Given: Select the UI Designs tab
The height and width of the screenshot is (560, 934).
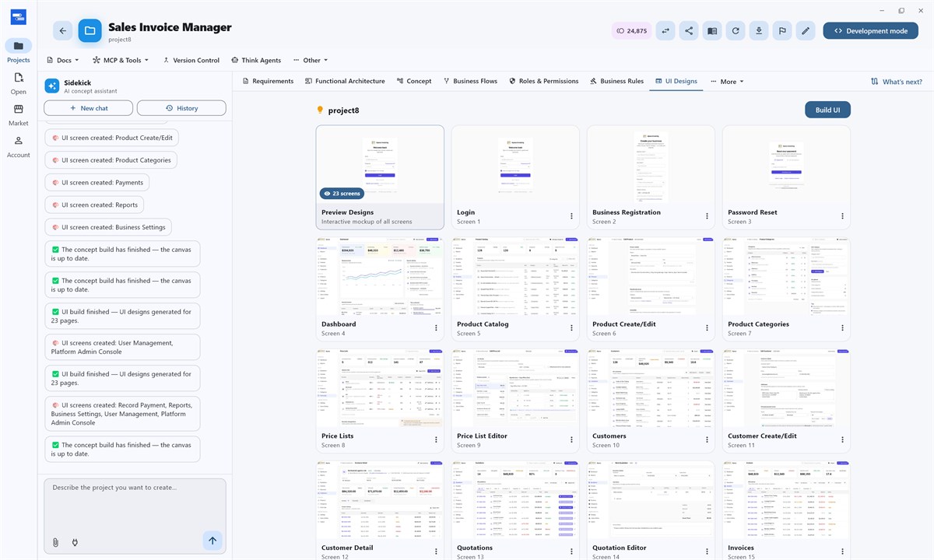Looking at the screenshot, I should coord(676,81).
